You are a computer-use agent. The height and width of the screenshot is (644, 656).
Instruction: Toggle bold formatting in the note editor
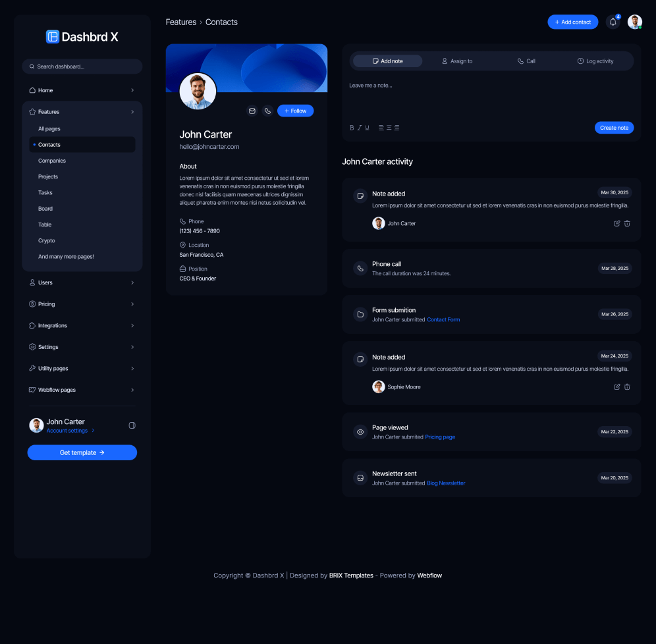pyautogui.click(x=352, y=127)
